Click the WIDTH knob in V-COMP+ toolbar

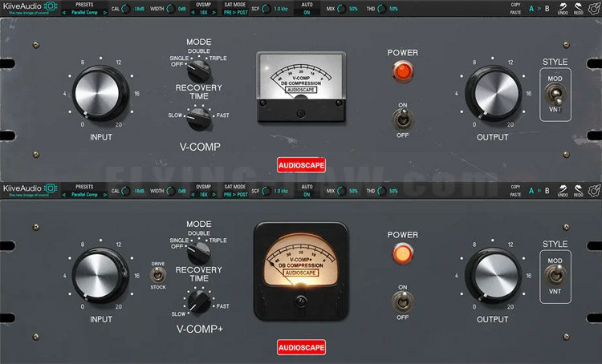click(x=171, y=191)
